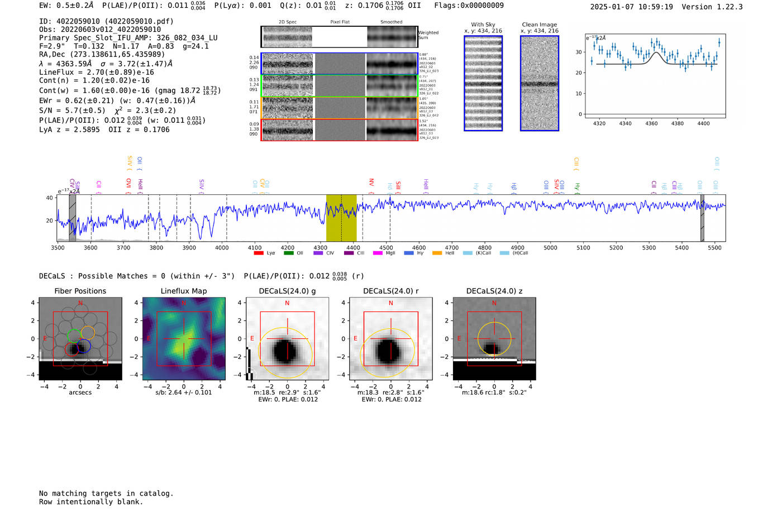Screen dimensions: 782x532
Task: Click the yellow highlighted band in the spectrum
Action: pyautogui.click(x=341, y=218)
